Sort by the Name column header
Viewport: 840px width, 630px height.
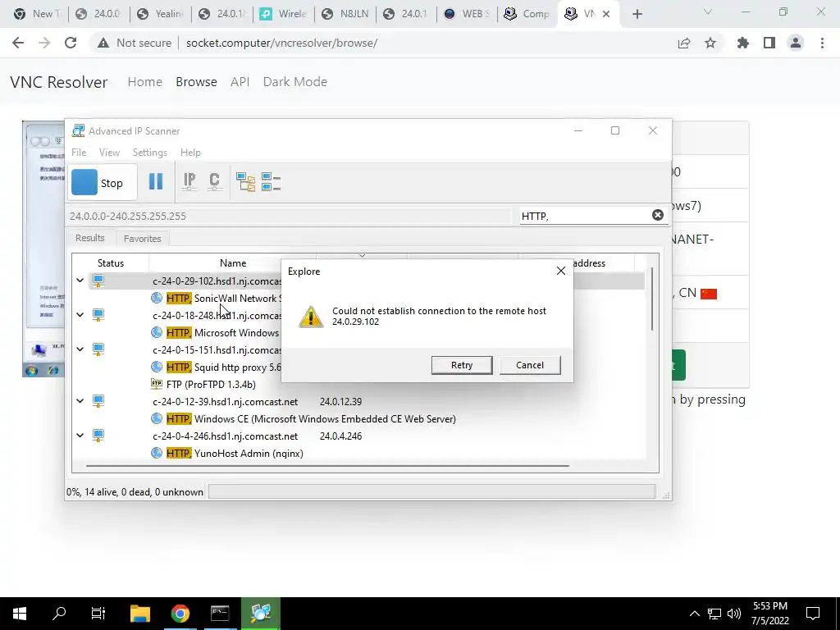[232, 263]
